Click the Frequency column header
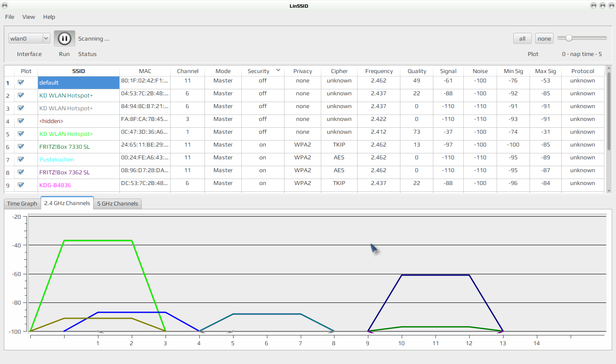The image size is (616, 364). pyautogui.click(x=379, y=71)
